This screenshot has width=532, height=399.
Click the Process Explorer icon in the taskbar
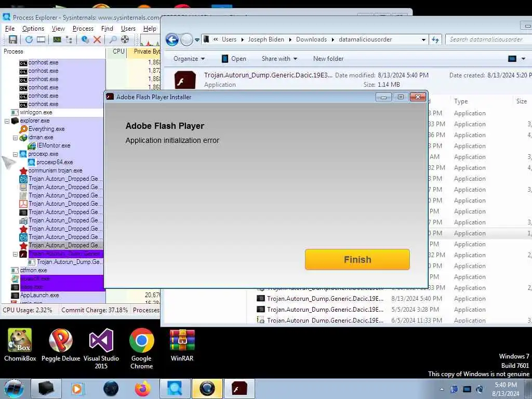click(175, 389)
